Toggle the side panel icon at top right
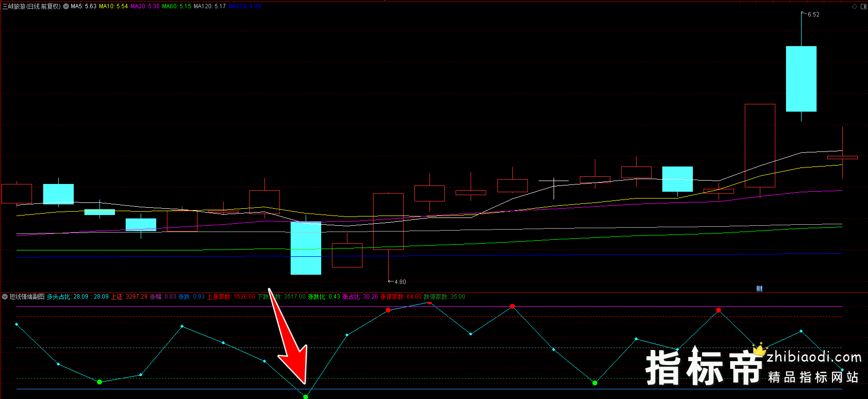 863,6
